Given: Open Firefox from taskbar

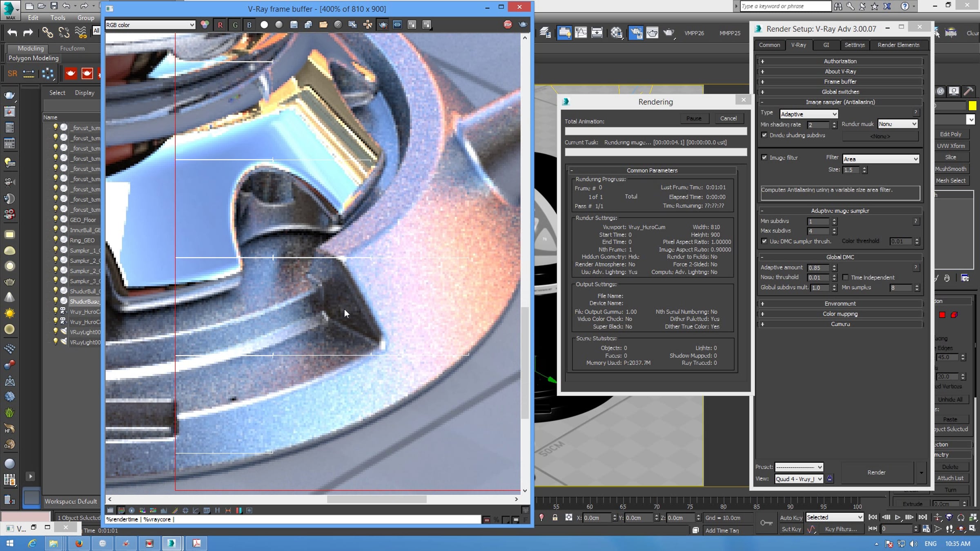Looking at the screenshot, I should click(x=79, y=543).
